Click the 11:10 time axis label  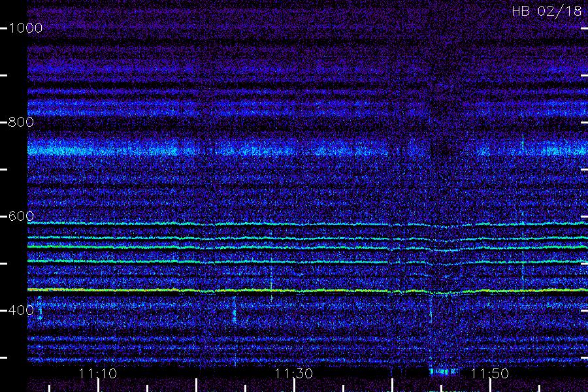point(98,374)
